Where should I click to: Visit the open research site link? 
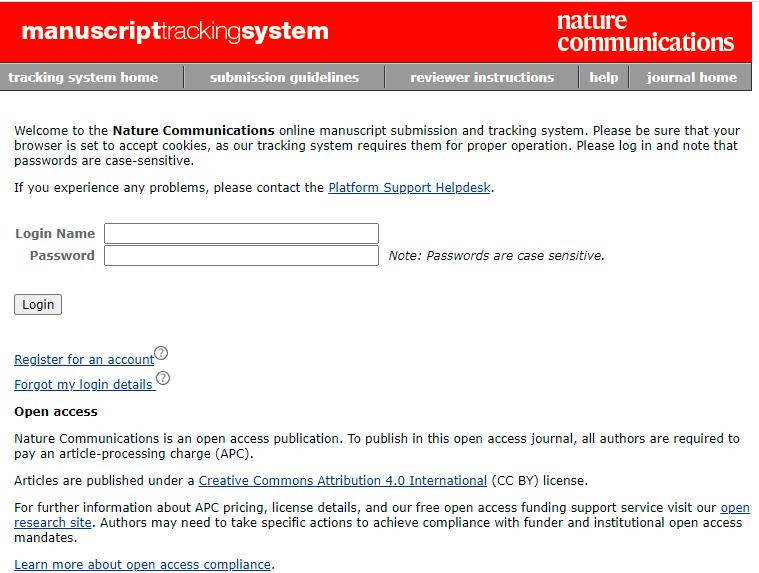point(734,509)
